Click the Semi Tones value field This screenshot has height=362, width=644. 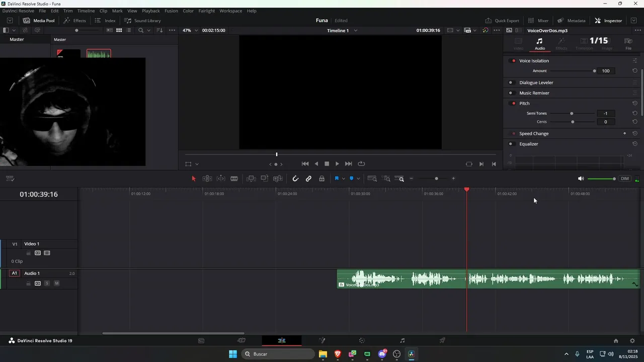pyautogui.click(x=605, y=113)
